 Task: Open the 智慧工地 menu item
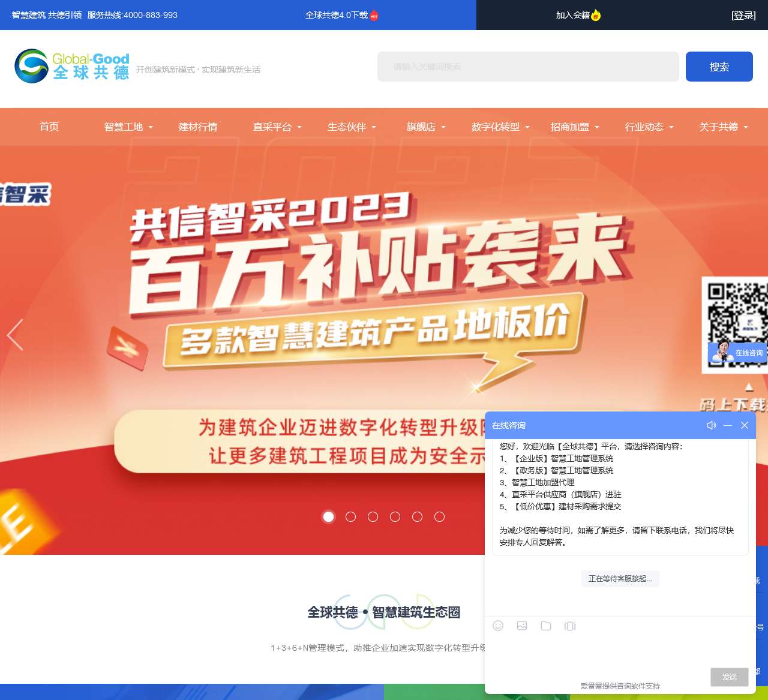124,127
